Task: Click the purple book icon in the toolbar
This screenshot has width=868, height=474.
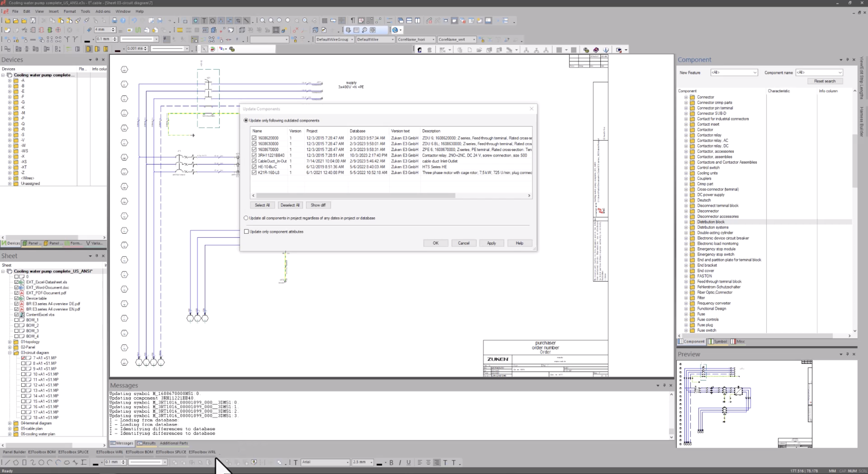Action: tap(596, 50)
